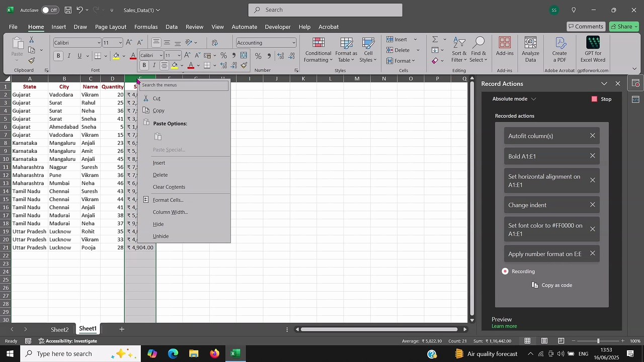Click the mini toolbar Format Painter brush
This screenshot has height=362, width=644.
244,65
